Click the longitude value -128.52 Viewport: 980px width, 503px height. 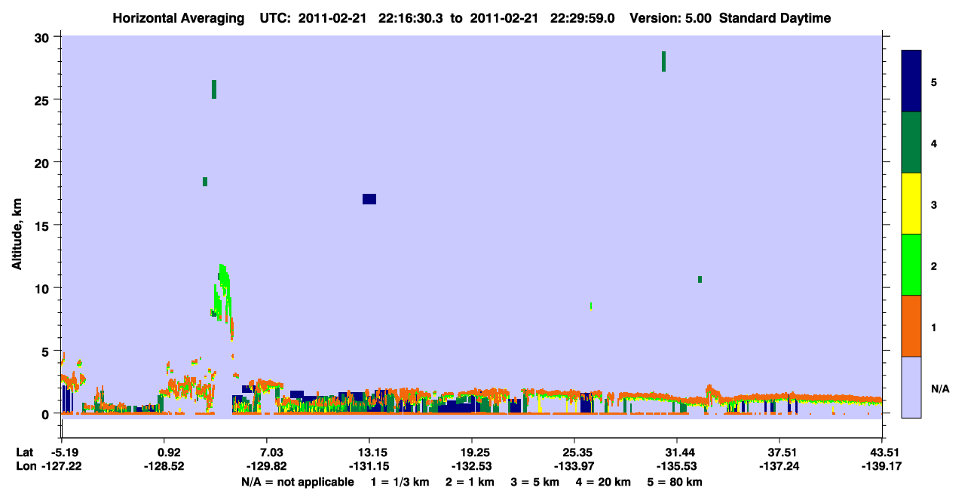point(164,466)
